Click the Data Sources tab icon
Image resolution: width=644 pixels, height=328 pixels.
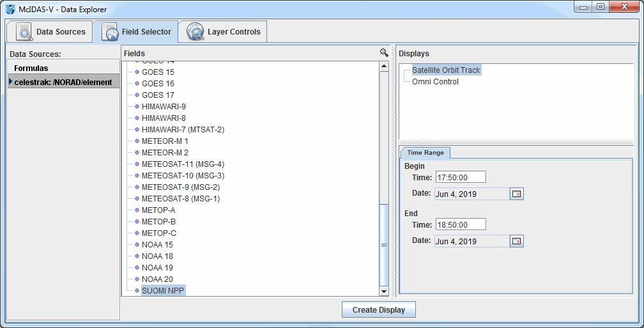point(24,32)
